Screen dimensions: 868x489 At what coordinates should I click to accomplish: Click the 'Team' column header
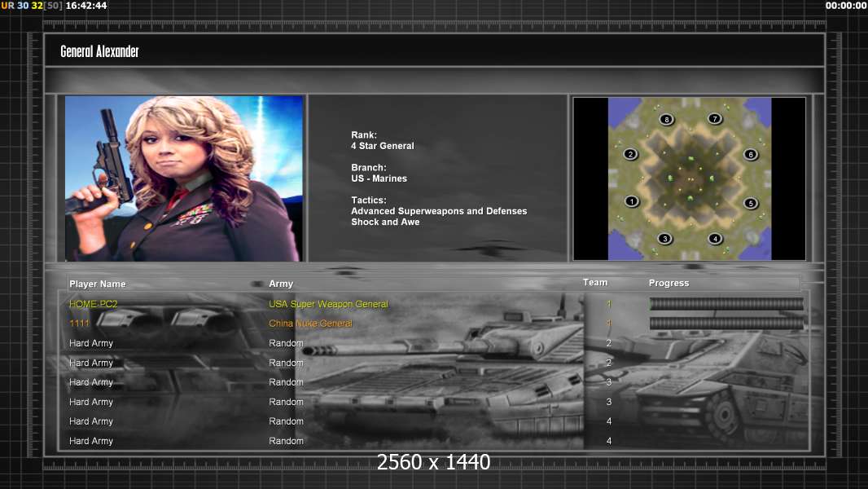(595, 283)
